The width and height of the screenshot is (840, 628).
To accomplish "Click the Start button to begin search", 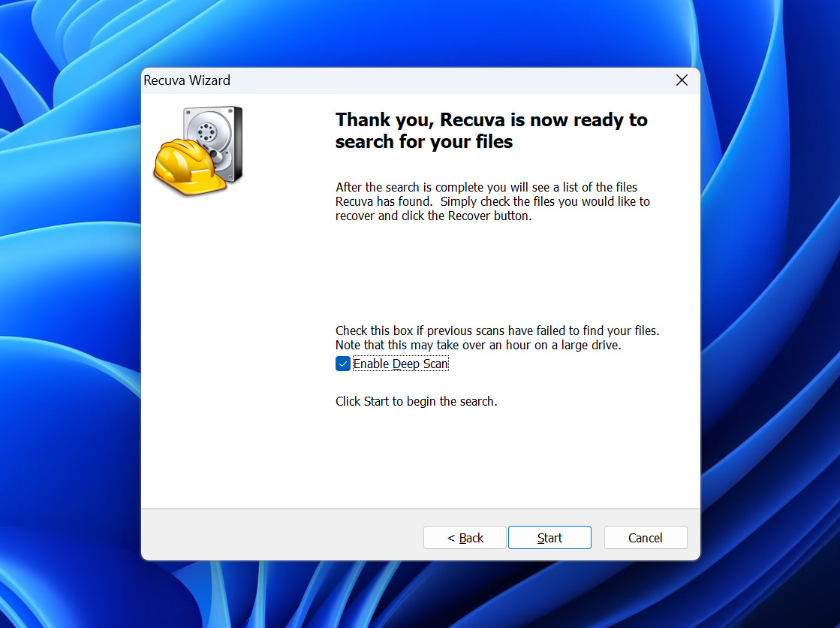I will (549, 537).
